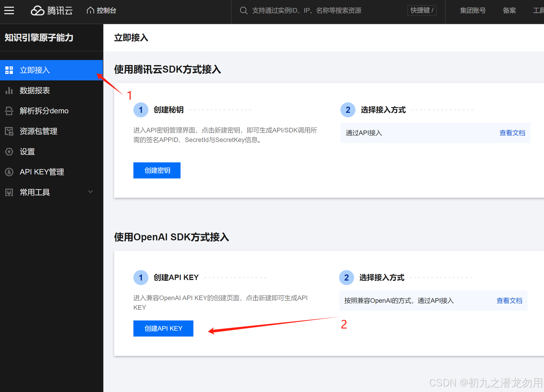Click the 常用工具 sidebar icon
Screen dimensions: 544x392
click(9, 192)
